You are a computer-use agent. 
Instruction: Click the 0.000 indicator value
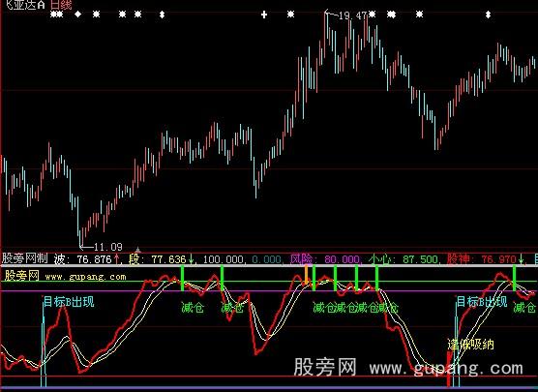click(267, 259)
